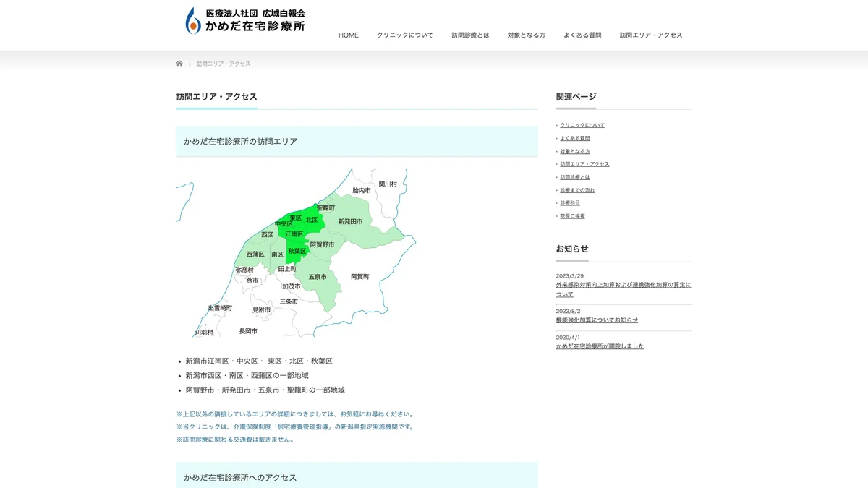Click 五泉市 label on the map
Image resolution: width=868 pixels, height=488 pixels.
coord(318,277)
